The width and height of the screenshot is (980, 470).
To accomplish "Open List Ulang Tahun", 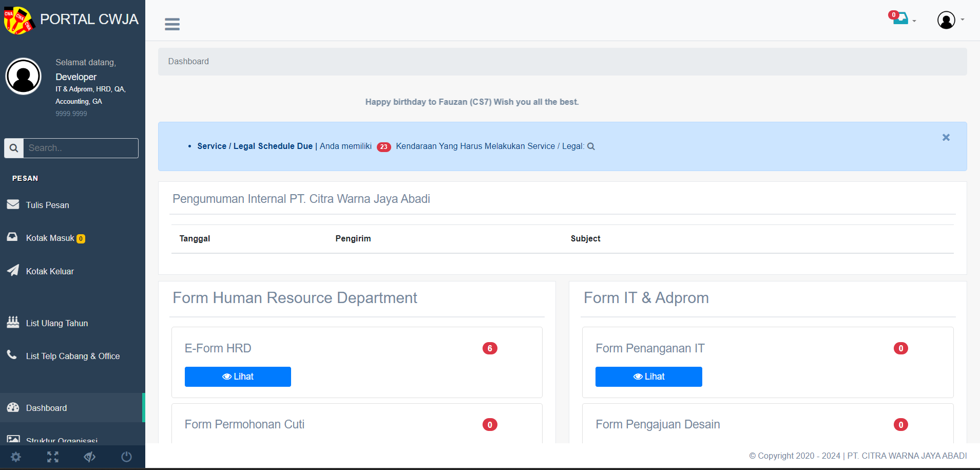I will point(57,323).
